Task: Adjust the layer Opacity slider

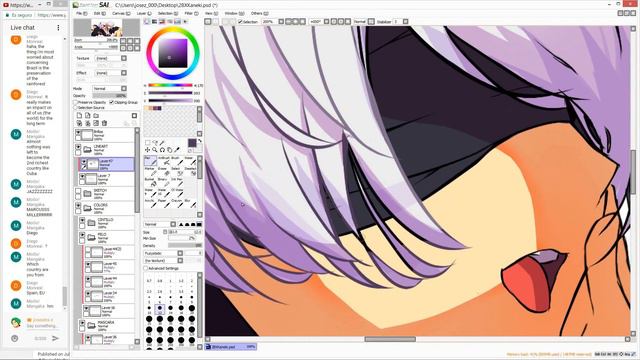Action: tap(109, 96)
